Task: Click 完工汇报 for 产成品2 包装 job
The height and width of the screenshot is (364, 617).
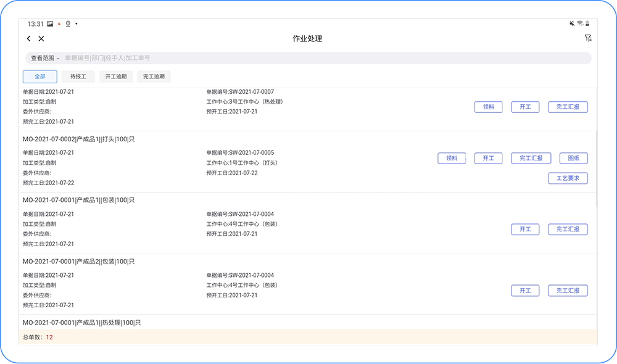Action: [x=568, y=291]
